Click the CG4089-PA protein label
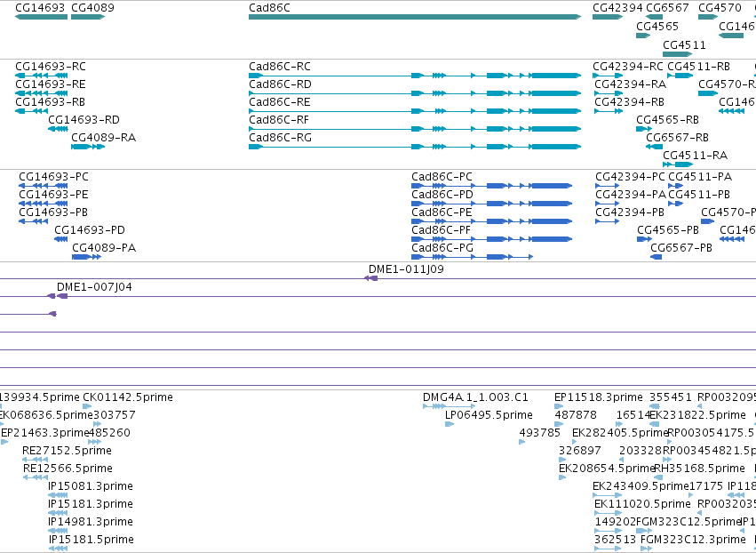Screen dimensions: 756x553 (x=104, y=248)
